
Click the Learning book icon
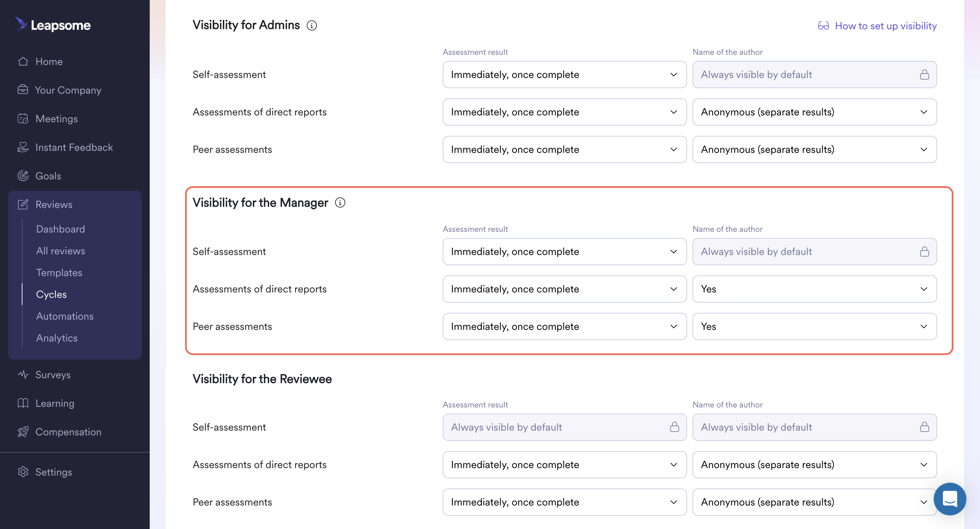[23, 403]
